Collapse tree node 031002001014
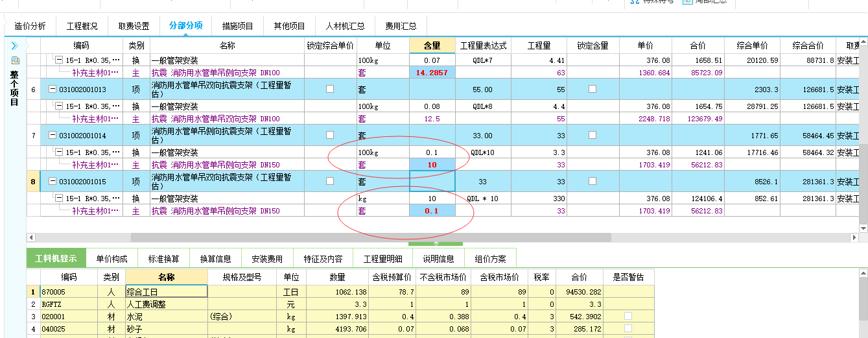The image size is (868, 338). 53,136
